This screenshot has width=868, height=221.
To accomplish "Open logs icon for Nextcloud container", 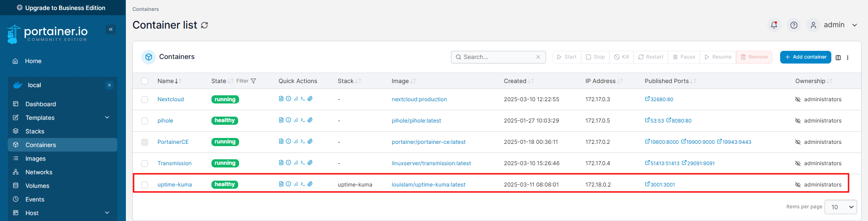I will [x=281, y=99].
